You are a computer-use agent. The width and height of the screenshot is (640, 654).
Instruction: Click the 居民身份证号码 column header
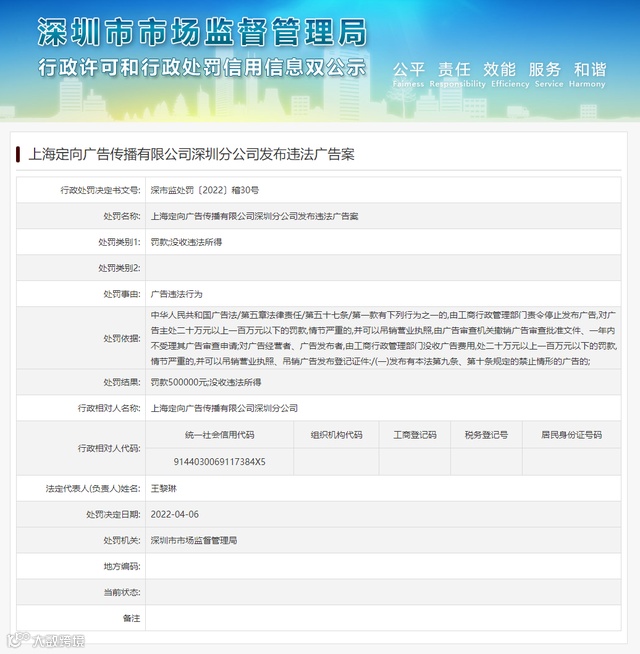572,435
